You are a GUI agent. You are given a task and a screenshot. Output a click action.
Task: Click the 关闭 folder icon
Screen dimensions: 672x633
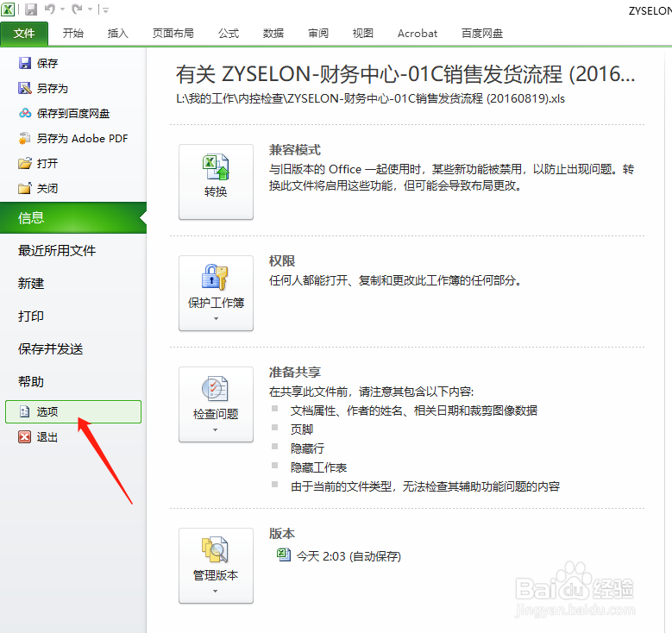click(25, 188)
